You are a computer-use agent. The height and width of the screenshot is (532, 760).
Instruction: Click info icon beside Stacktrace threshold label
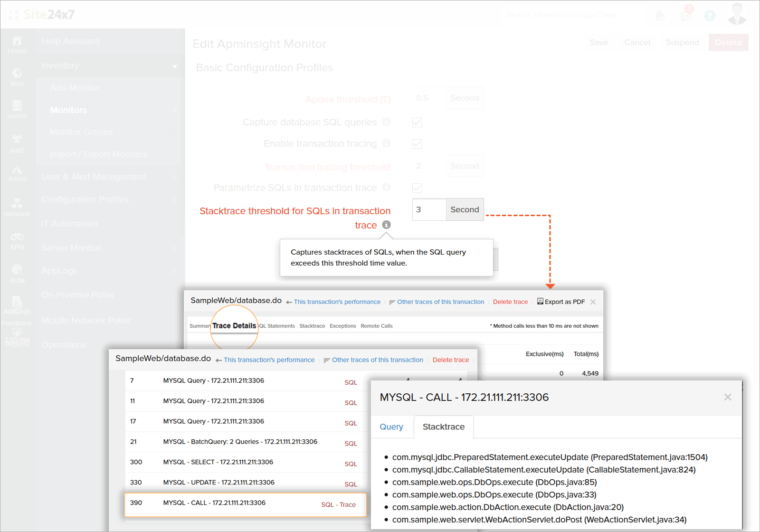point(387,225)
